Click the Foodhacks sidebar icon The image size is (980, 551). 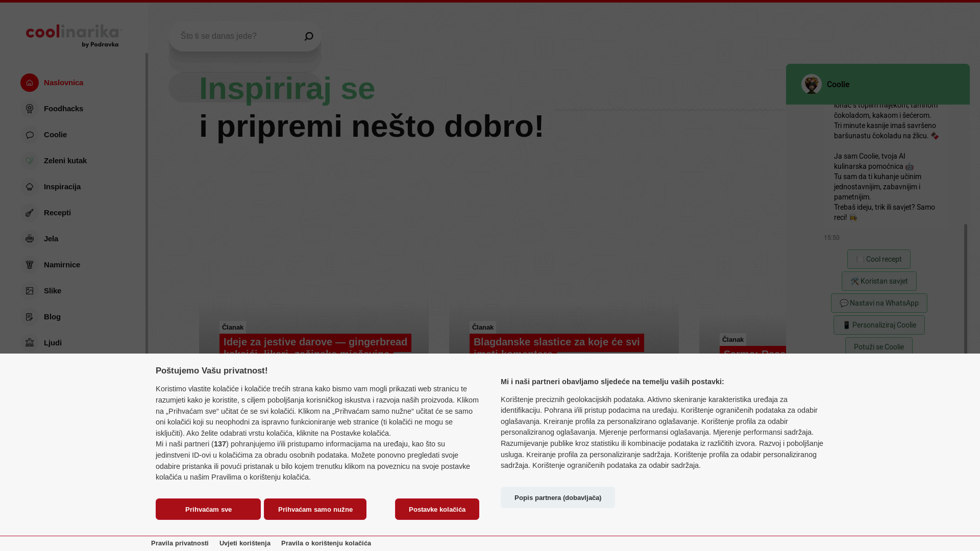pos(30,109)
